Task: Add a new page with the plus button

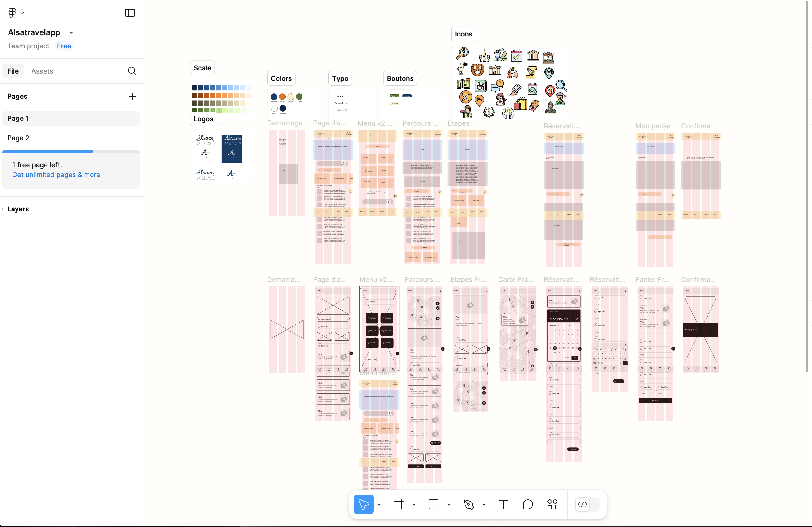Action: 132,96
